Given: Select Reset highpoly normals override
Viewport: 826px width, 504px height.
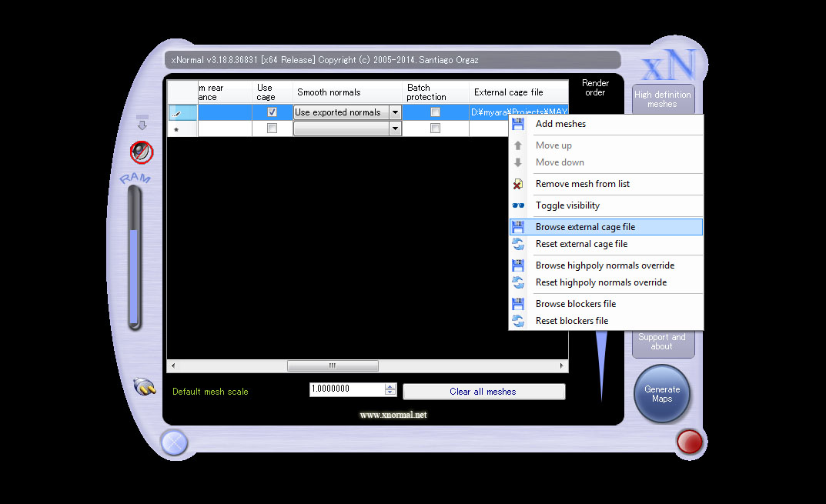Looking at the screenshot, I should coord(606,282).
